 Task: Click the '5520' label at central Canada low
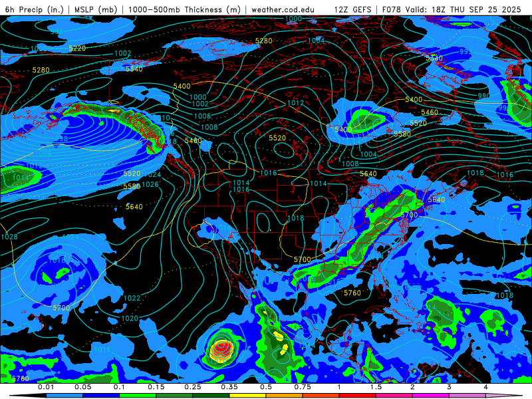(x=277, y=138)
